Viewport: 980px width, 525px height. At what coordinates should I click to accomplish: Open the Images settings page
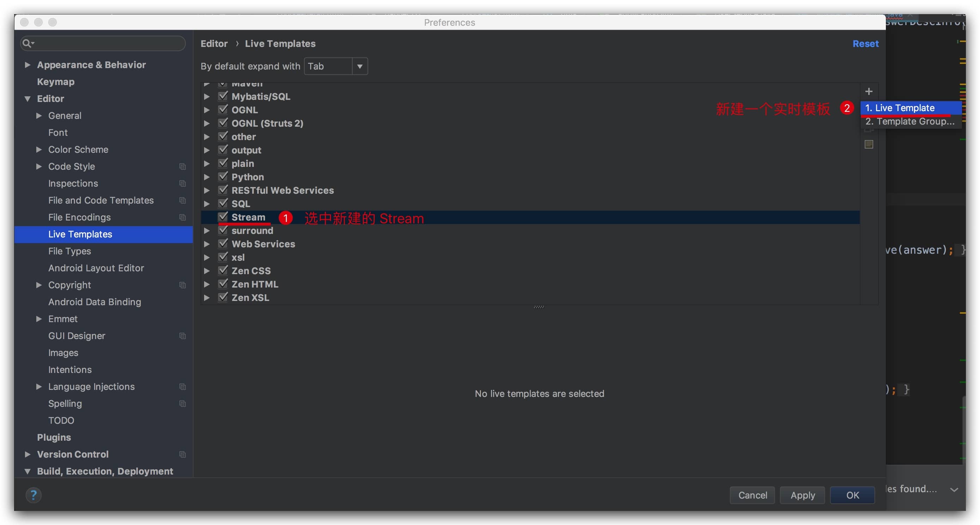[63, 353]
